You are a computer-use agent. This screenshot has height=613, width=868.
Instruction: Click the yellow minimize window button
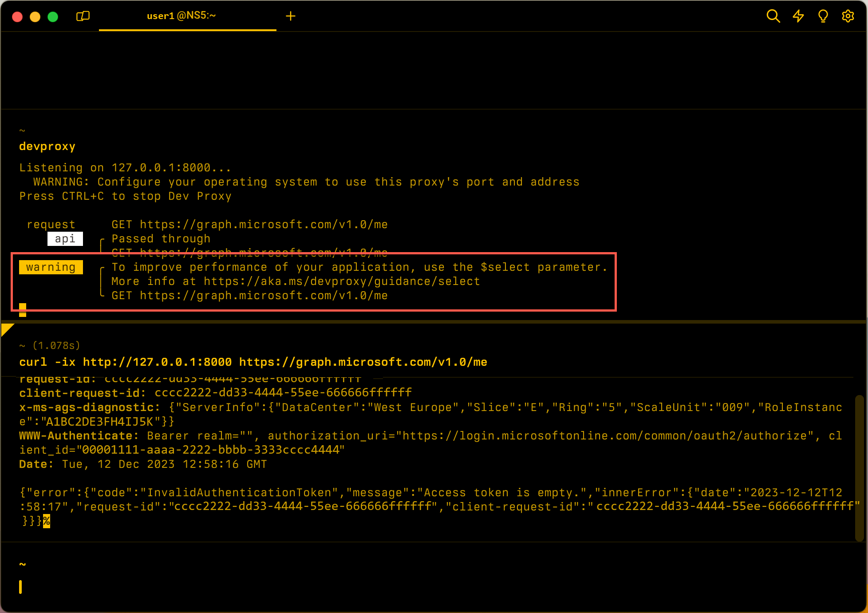click(35, 17)
